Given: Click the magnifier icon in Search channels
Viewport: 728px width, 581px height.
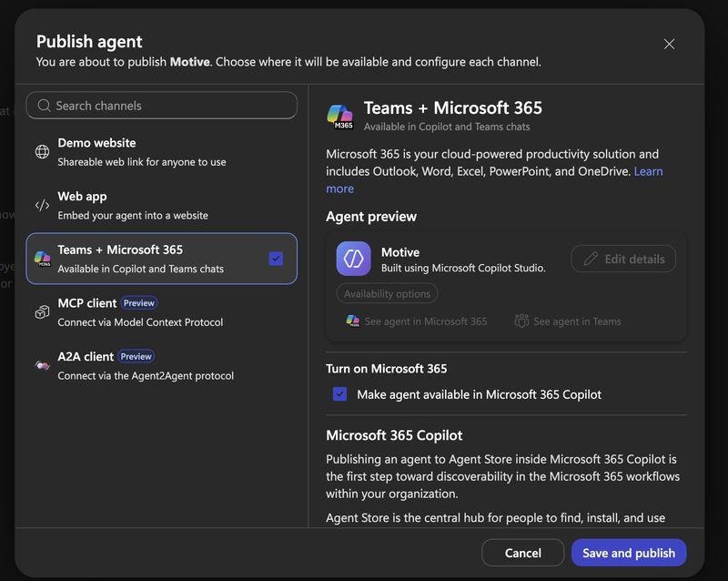Looking at the screenshot, I should click(x=44, y=106).
